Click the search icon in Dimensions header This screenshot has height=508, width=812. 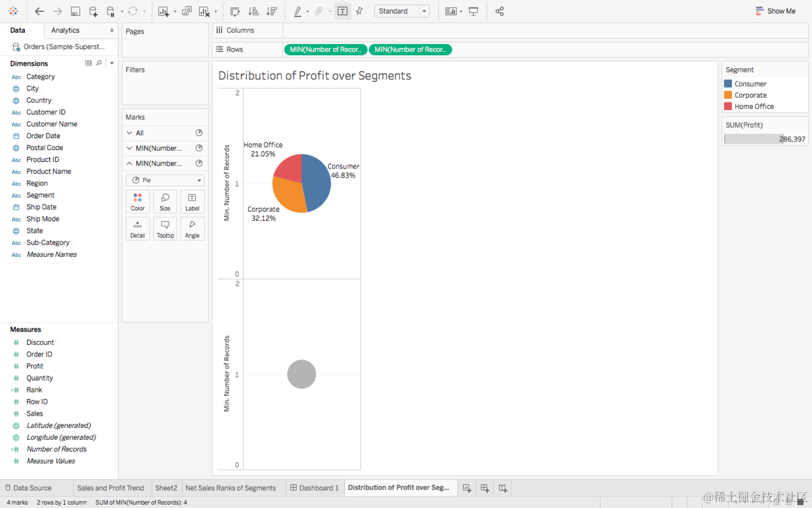point(100,63)
